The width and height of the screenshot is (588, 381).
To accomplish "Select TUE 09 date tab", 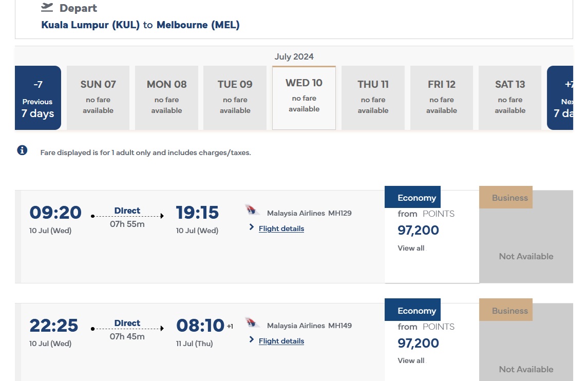I will point(235,98).
